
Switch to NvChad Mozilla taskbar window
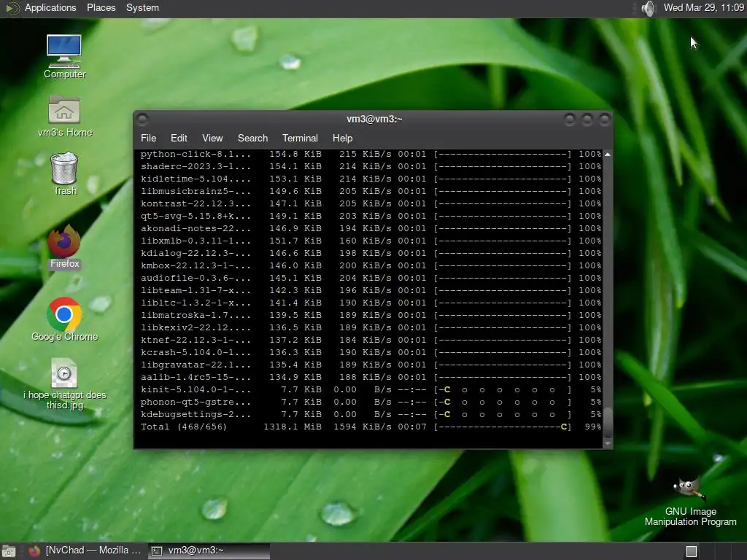click(x=85, y=551)
